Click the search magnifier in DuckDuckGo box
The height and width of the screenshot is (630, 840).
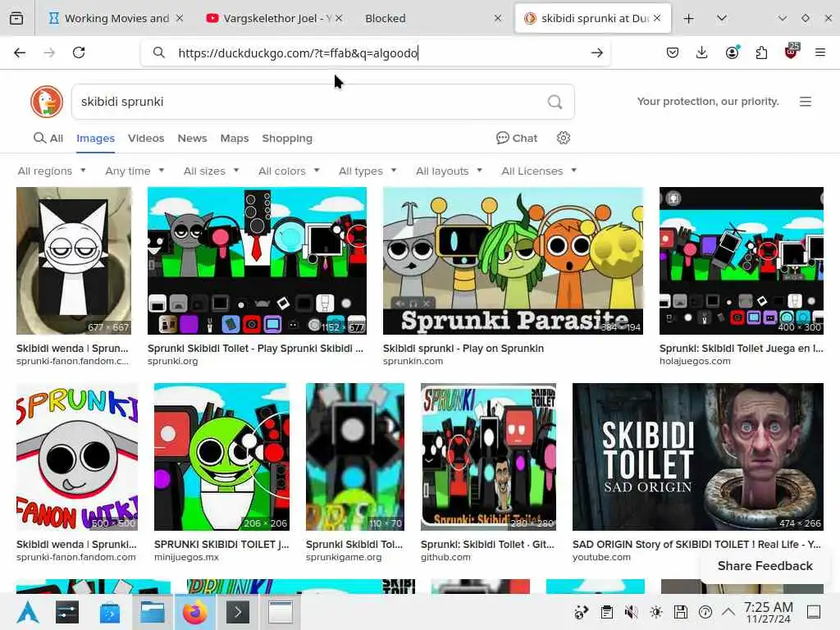point(555,102)
